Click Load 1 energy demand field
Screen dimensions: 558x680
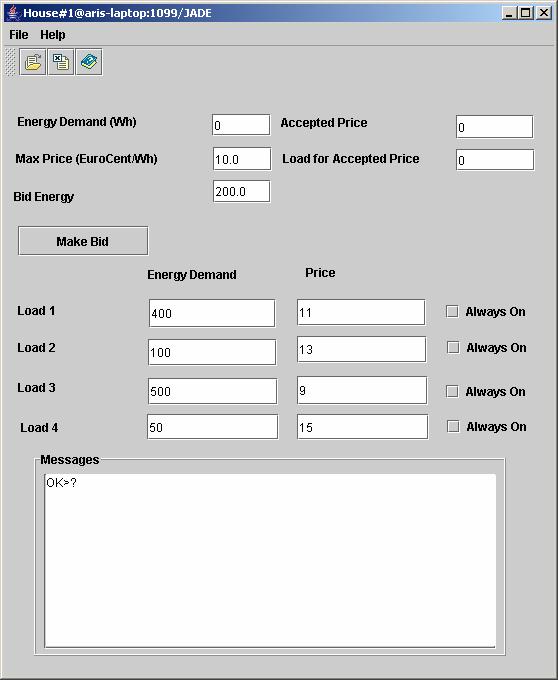tap(212, 313)
